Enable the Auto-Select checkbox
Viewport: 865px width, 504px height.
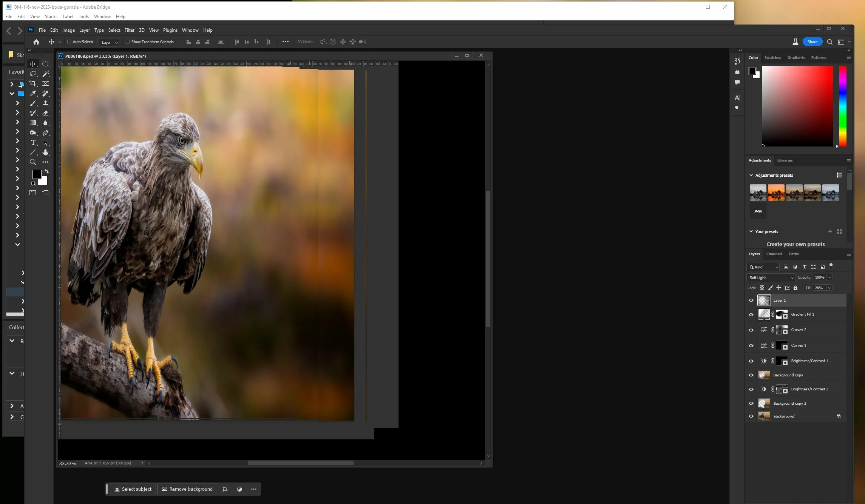[69, 42]
